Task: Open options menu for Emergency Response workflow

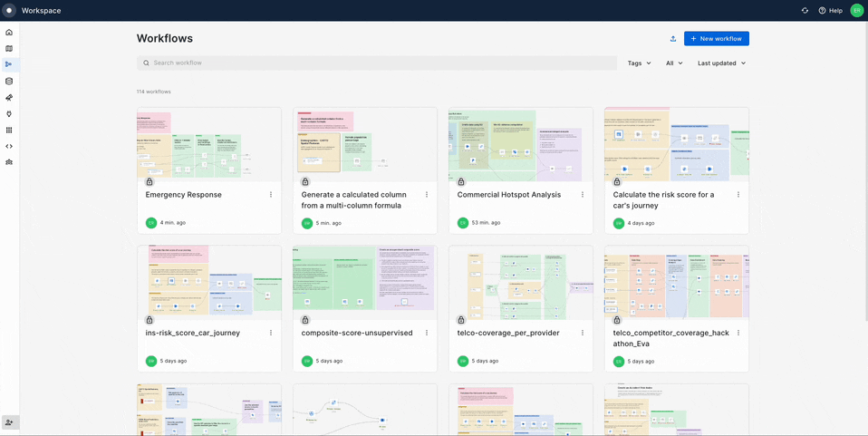Action: [x=271, y=195]
